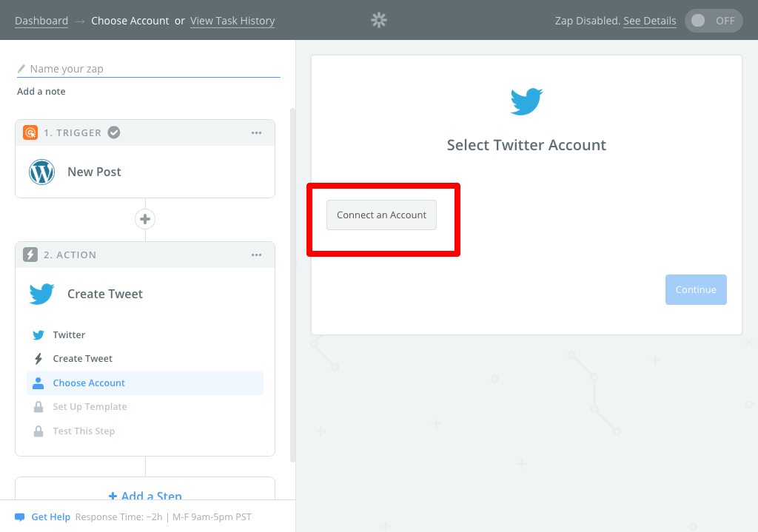Click the Name your zap field
This screenshot has width=758, height=532.
click(149, 69)
